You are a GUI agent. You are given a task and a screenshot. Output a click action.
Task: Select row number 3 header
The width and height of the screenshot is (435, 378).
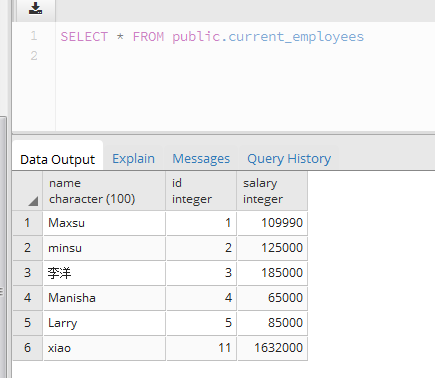coord(28,273)
